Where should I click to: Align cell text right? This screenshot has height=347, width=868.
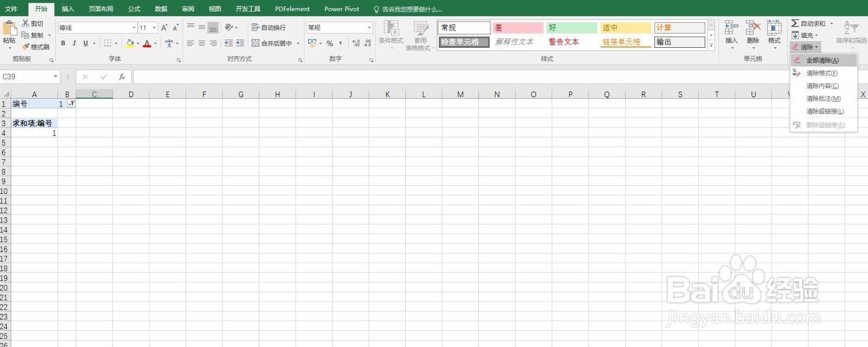[x=213, y=43]
